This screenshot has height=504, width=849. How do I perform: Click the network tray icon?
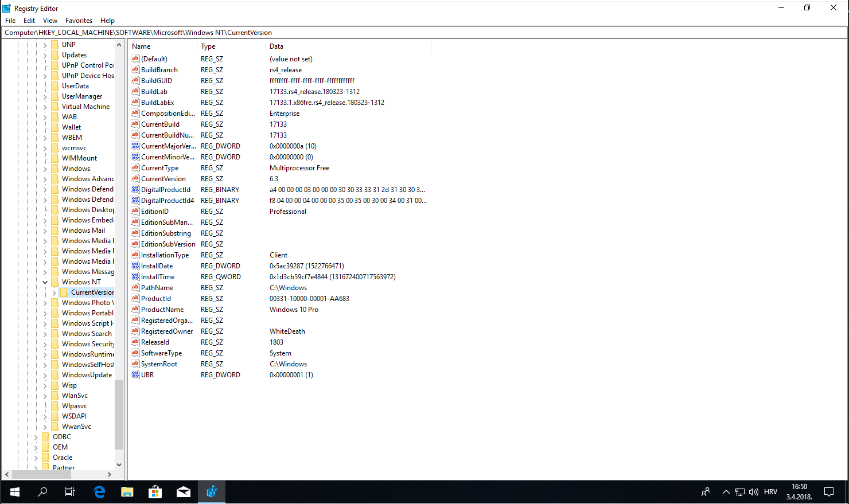pos(740,492)
